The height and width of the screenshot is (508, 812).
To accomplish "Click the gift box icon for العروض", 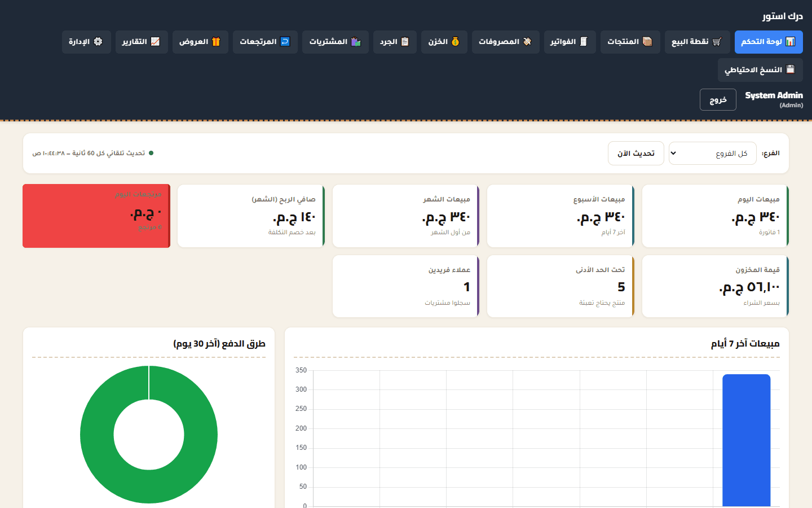I will pos(216,42).
